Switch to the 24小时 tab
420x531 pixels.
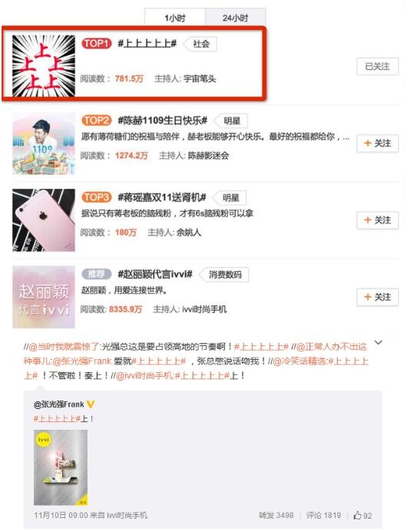(x=235, y=18)
